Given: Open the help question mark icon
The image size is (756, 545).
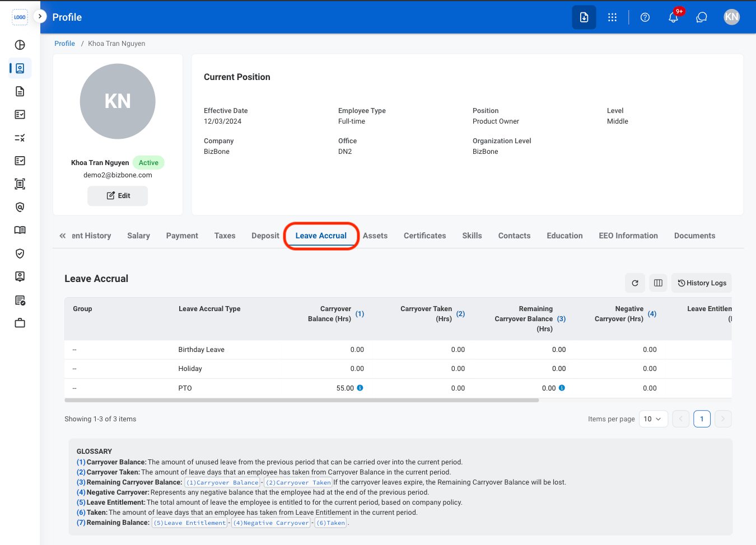Looking at the screenshot, I should (x=645, y=17).
